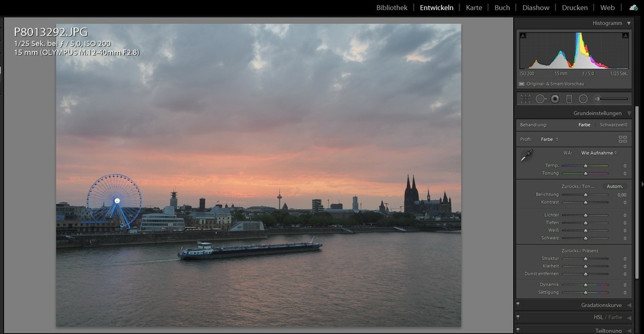Viewport: 644px width, 334px height.
Task: Pick the white balance eyedropper
Action: (526, 156)
